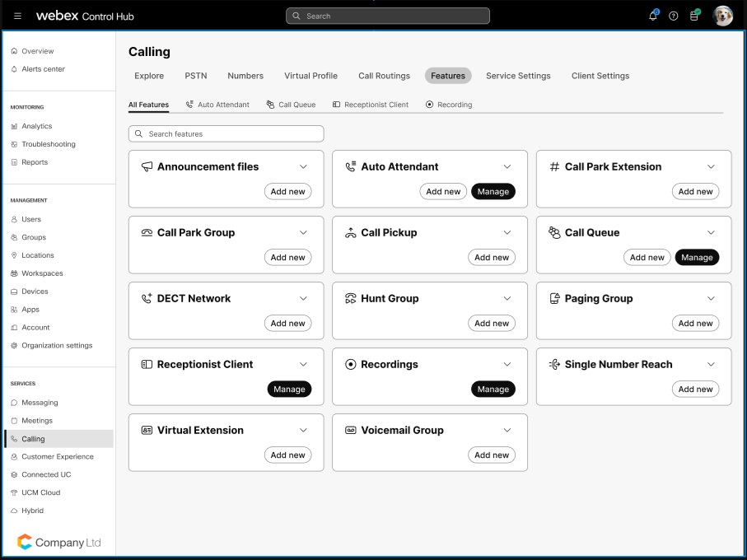The width and height of the screenshot is (747, 560).
Task: Expand the DECT Network card
Action: (x=303, y=299)
